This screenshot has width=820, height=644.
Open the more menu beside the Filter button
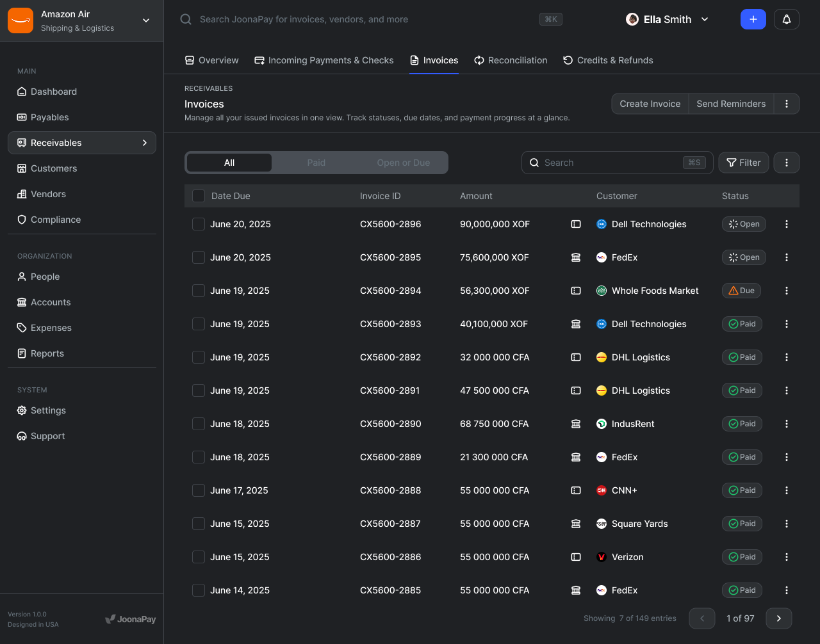787,163
